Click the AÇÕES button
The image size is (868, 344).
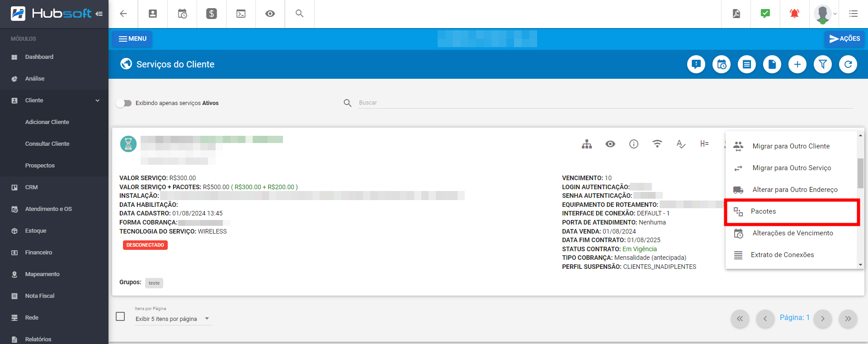[844, 39]
